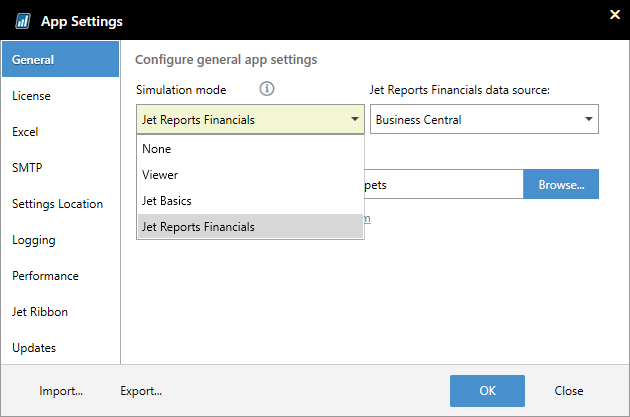
Task: Click the App Settings chart logo icon
Action: click(x=22, y=21)
